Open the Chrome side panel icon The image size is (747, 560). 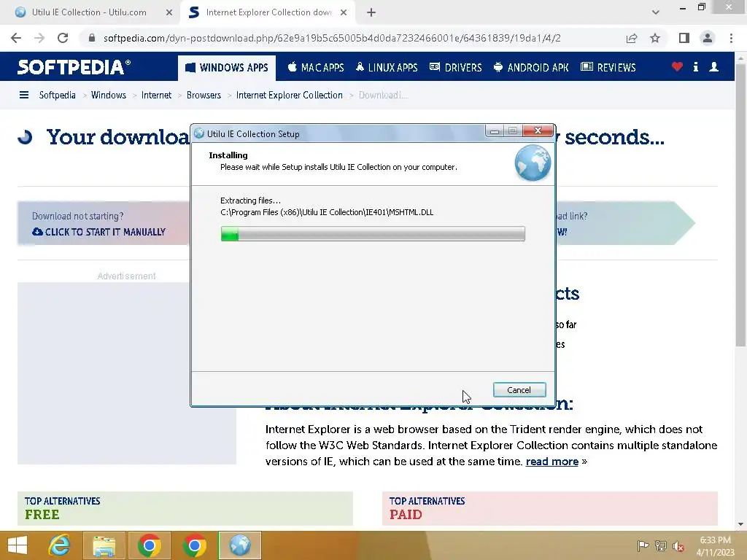[x=684, y=38]
